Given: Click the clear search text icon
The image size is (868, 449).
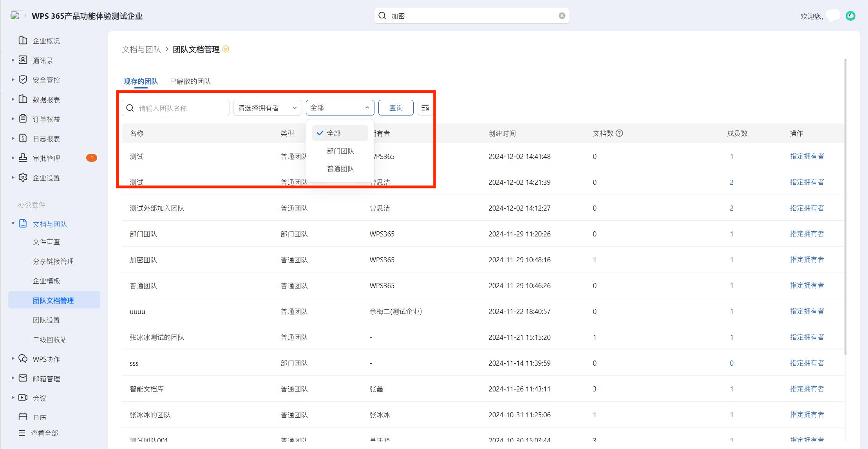Looking at the screenshot, I should pyautogui.click(x=562, y=16).
